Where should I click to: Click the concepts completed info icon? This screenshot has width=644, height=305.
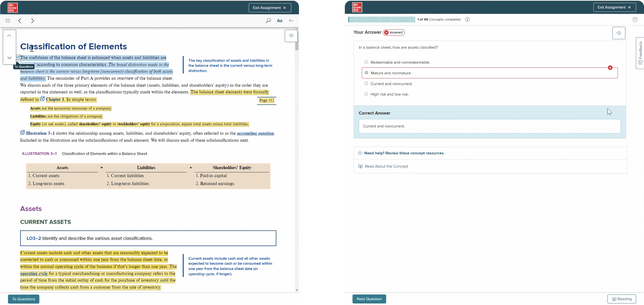[467, 19]
